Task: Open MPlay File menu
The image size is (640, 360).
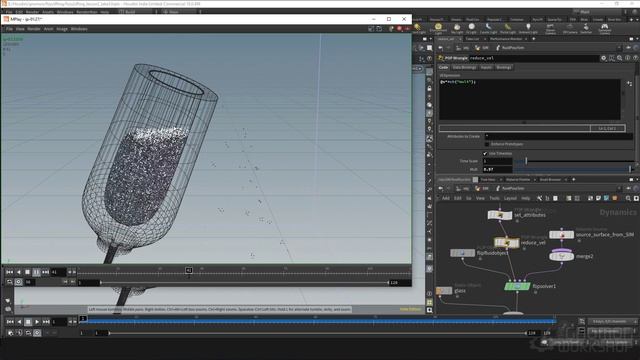Action: click(x=9, y=29)
